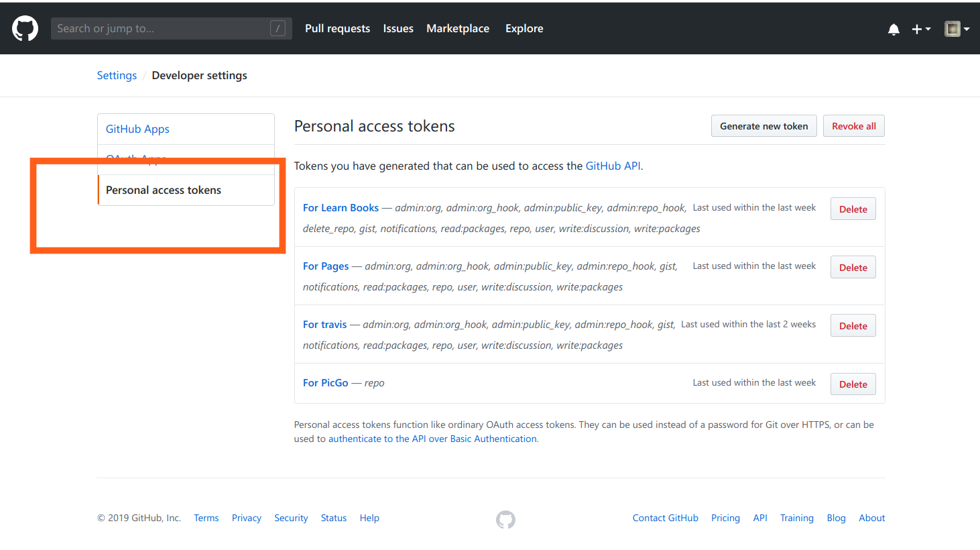Click the grey GitHub logo in footer
The width and height of the screenshot is (980, 550).
505,520
